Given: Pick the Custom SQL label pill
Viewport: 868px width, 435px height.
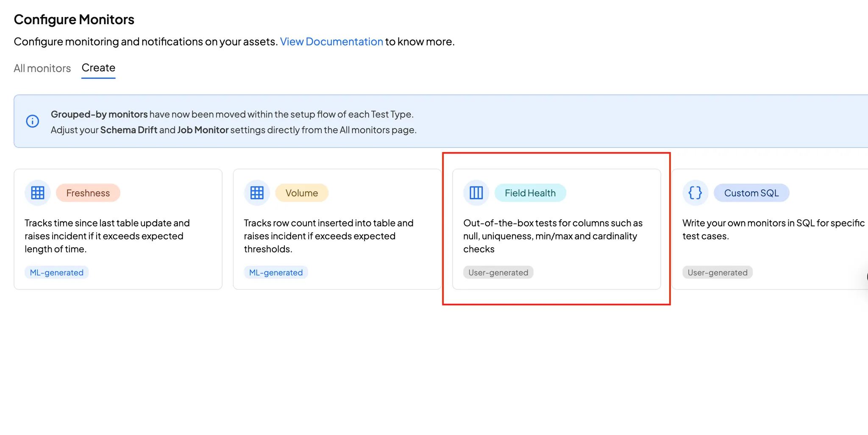Looking at the screenshot, I should pyautogui.click(x=751, y=193).
